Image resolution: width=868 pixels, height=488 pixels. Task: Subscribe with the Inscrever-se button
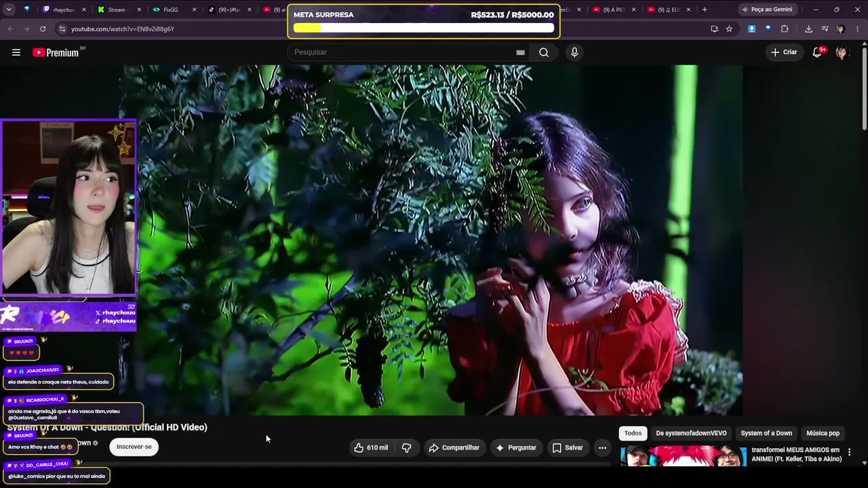pyautogui.click(x=134, y=447)
